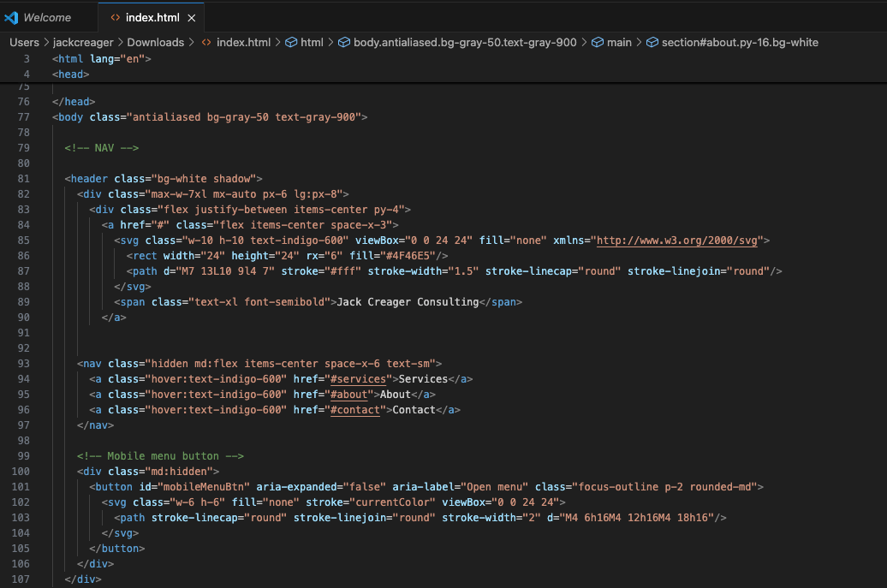Image resolution: width=887 pixels, height=588 pixels.
Task: Click the cube icon before html breadcrumb
Action: click(291, 42)
